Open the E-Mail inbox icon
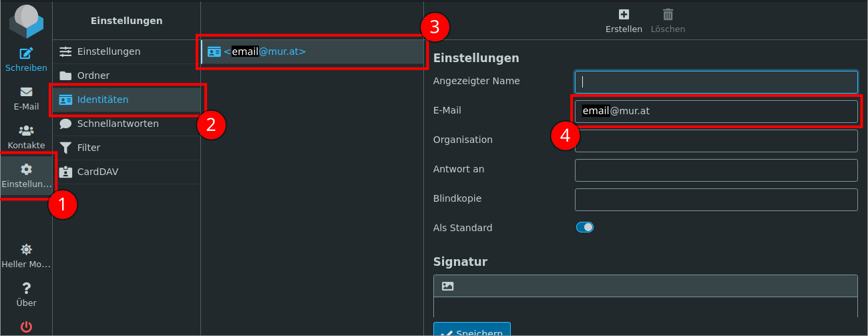868x336 pixels. [26, 92]
